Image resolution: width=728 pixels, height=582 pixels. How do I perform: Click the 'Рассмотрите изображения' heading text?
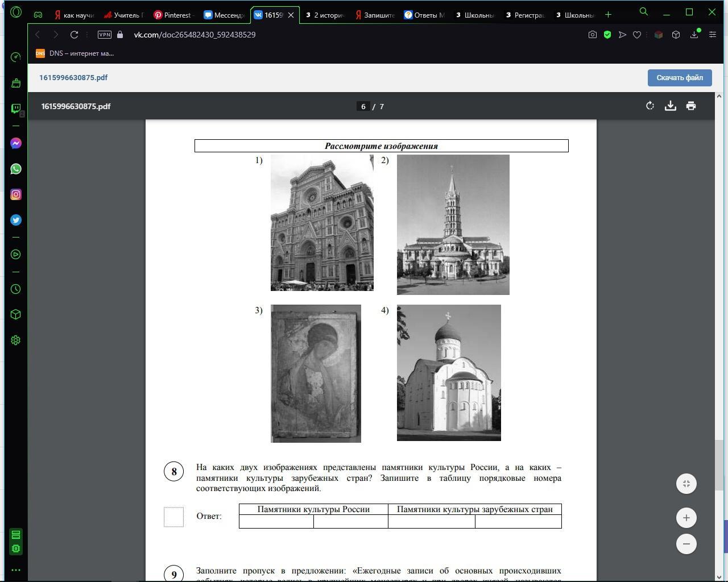tap(381, 146)
